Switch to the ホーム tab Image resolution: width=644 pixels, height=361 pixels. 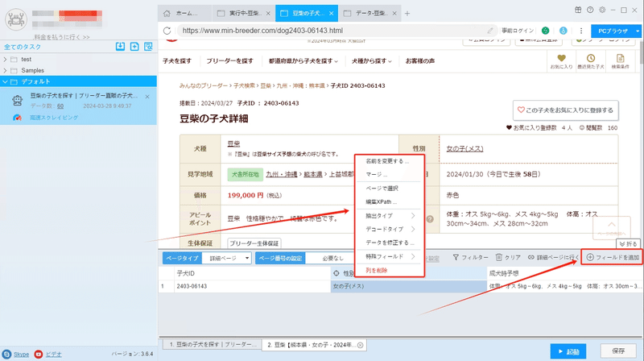pyautogui.click(x=186, y=14)
